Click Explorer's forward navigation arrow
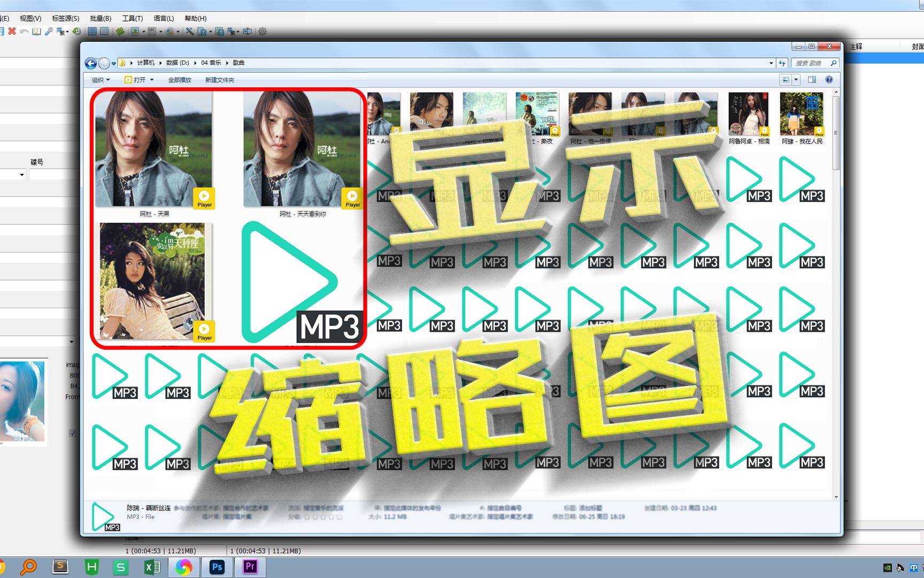 [104, 64]
